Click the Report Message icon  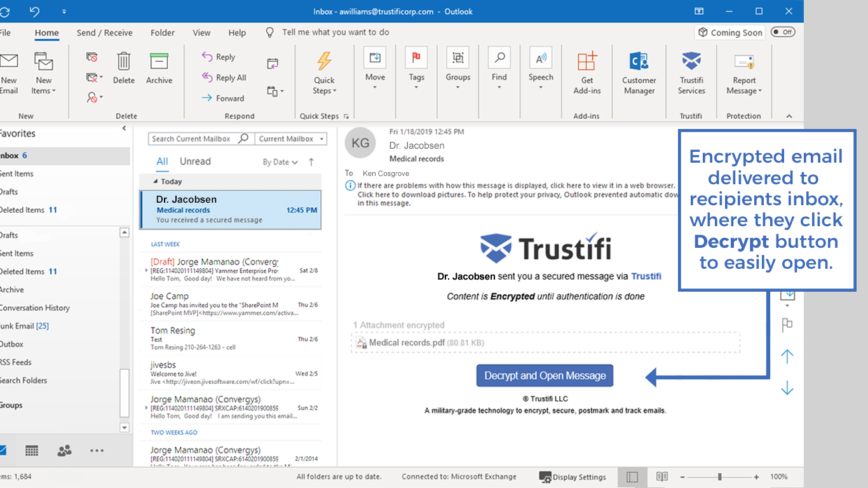pos(743,62)
